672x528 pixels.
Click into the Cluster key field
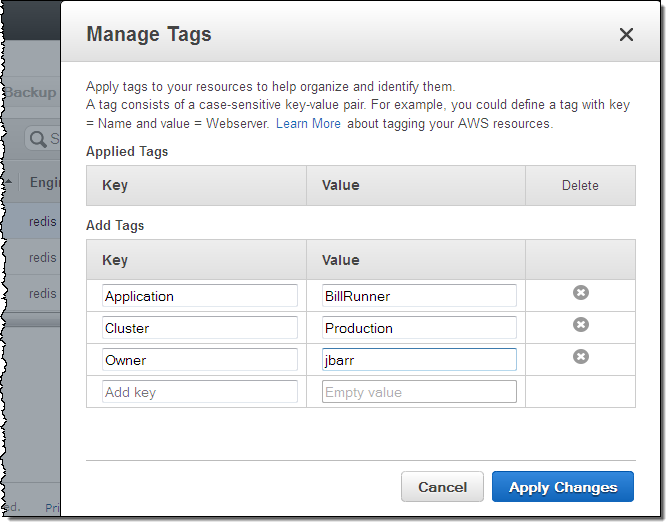click(x=200, y=328)
